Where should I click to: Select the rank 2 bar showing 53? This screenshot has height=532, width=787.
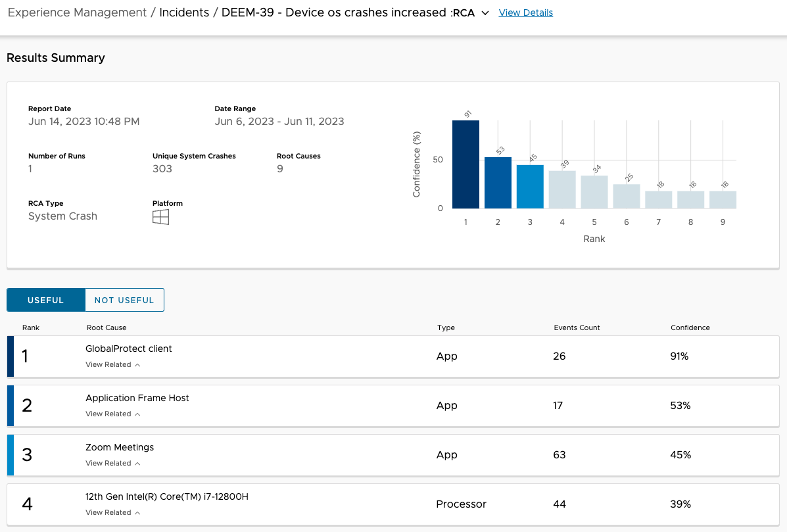click(x=498, y=183)
